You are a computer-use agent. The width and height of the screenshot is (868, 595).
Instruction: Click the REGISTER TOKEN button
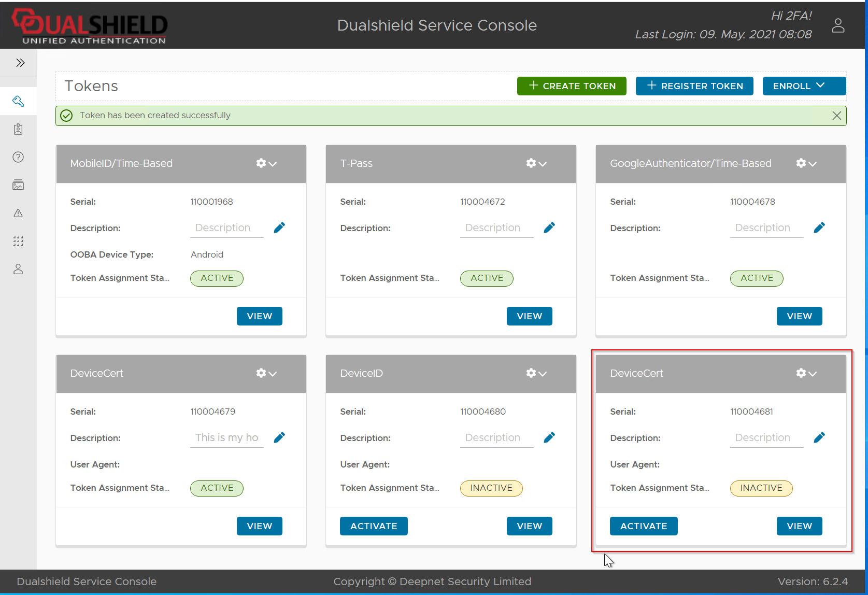(x=695, y=86)
